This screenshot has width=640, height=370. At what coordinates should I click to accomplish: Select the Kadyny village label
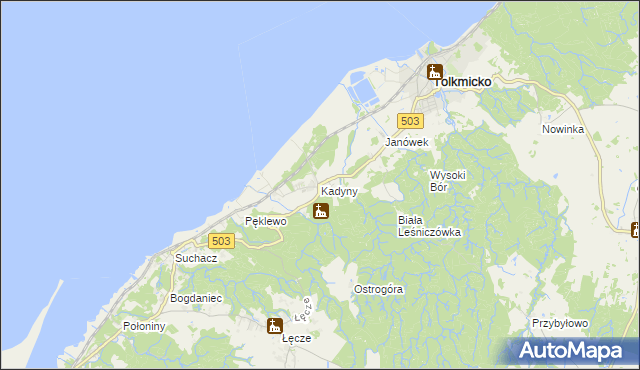tap(339, 191)
